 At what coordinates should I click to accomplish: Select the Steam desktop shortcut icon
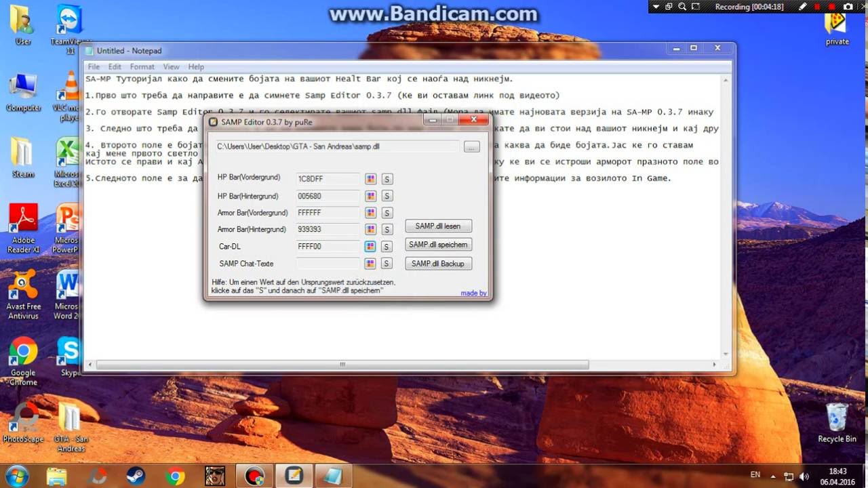[22, 157]
